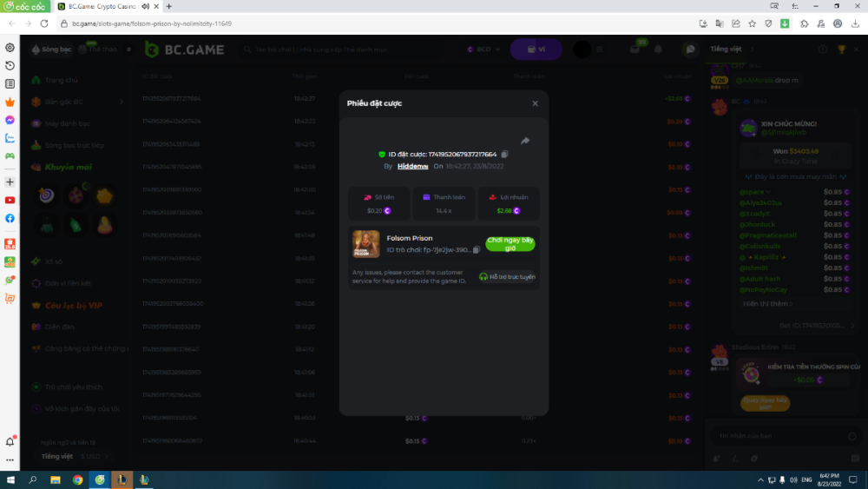Open Facebook from the browser sidebar
This screenshot has width=868, height=489.
pos(10,218)
